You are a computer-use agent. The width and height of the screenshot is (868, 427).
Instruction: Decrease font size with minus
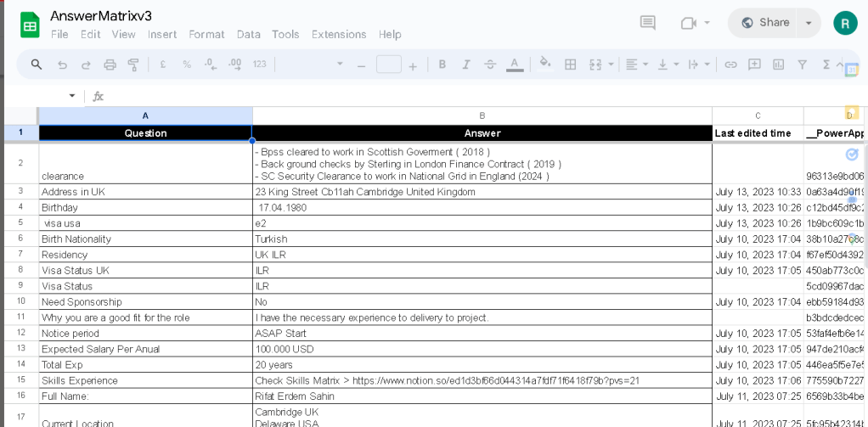point(362,65)
